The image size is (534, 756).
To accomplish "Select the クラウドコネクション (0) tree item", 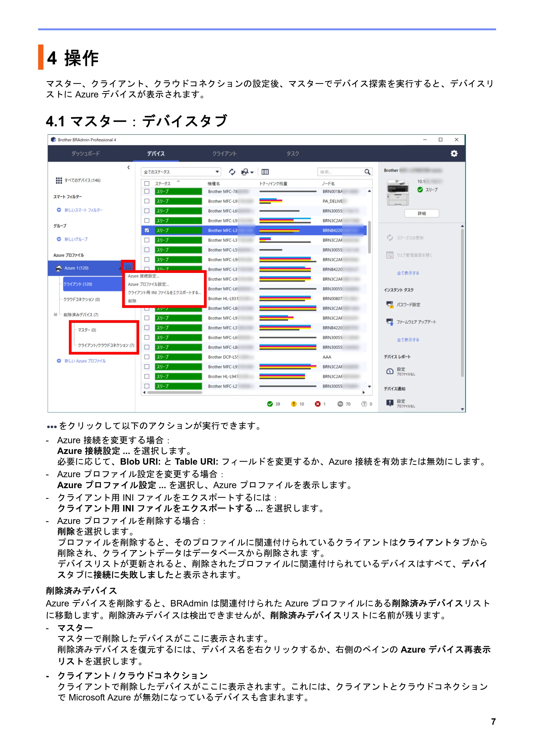I will [82, 299].
